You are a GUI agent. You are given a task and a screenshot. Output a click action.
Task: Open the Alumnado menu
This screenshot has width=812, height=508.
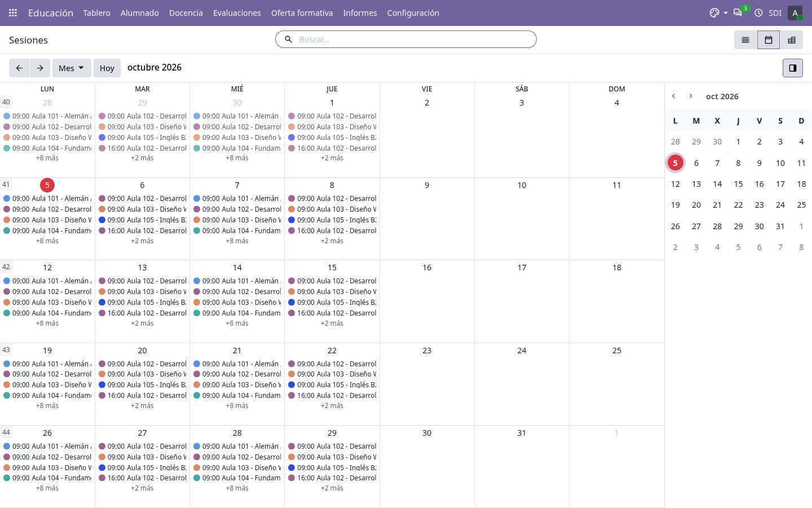pyautogui.click(x=139, y=12)
